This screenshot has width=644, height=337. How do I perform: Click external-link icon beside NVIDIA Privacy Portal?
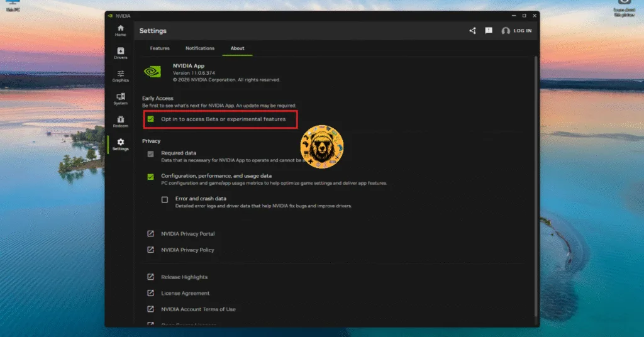(x=150, y=233)
